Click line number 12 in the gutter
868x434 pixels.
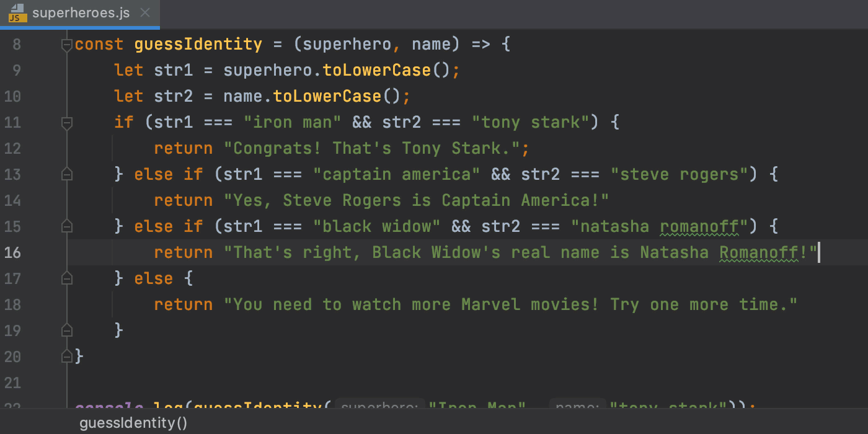point(12,149)
